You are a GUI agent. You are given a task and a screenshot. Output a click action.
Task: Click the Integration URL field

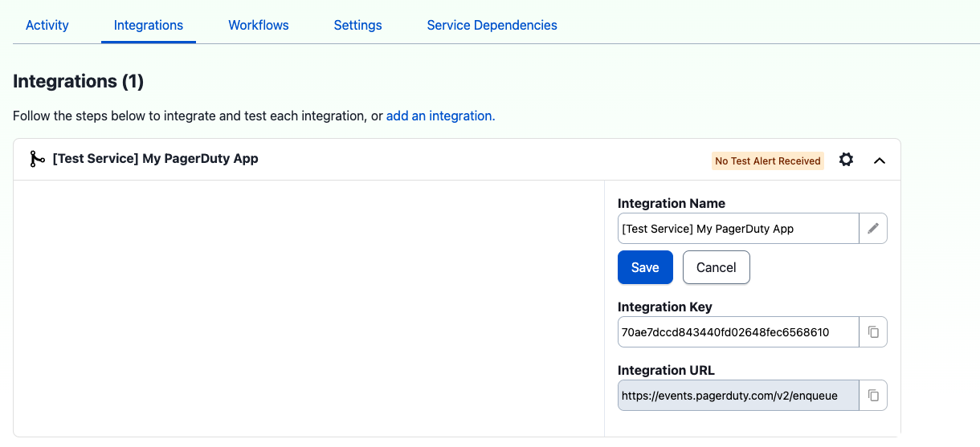(738, 395)
